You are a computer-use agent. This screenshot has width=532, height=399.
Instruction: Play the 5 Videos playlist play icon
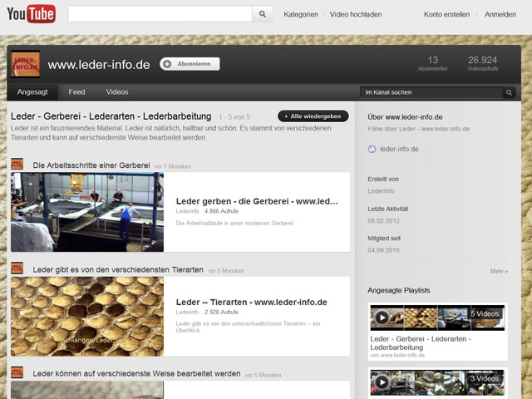point(382,318)
